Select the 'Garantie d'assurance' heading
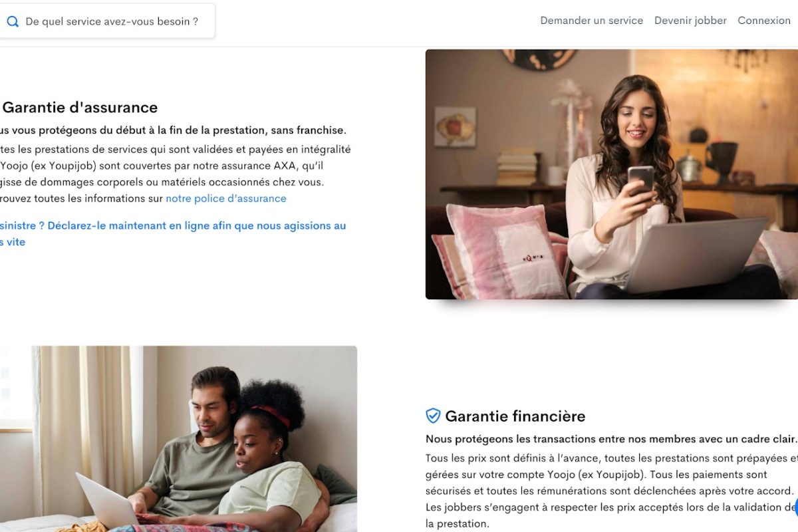 click(x=80, y=107)
